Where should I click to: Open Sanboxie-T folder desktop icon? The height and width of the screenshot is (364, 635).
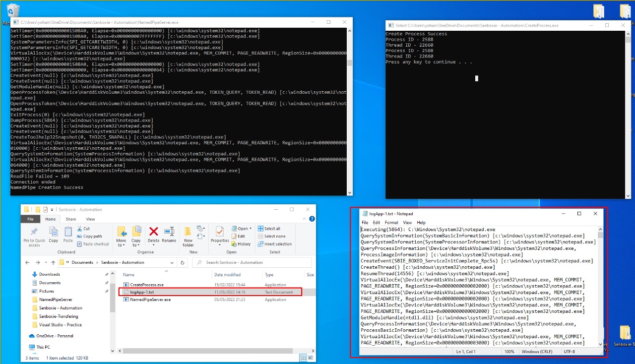pyautogui.click(x=625, y=336)
